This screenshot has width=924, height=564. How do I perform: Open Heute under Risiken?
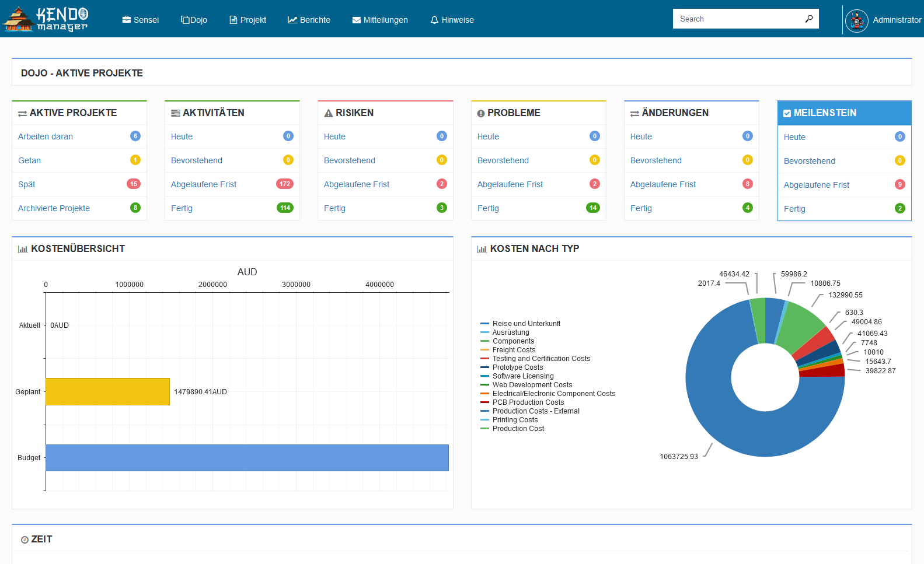334,136
